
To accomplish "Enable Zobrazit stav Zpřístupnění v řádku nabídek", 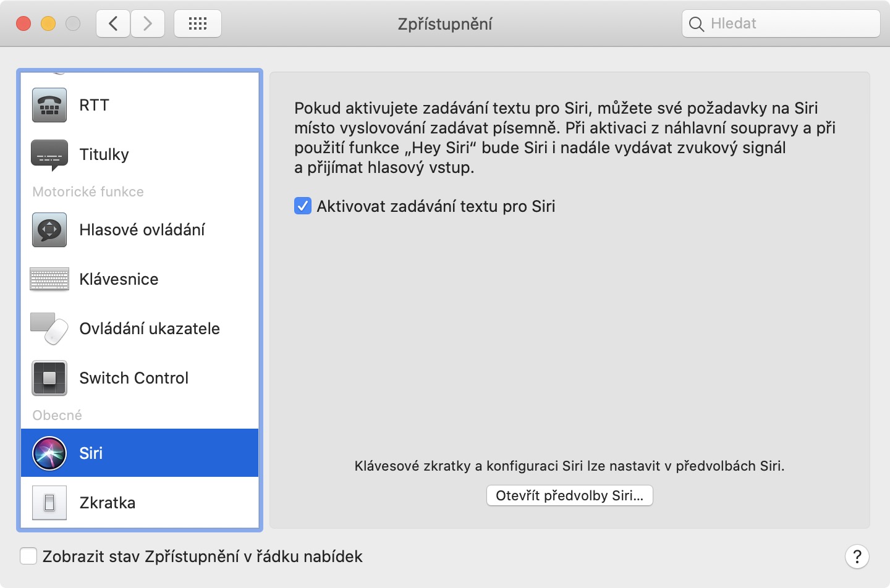I will pos(28,556).
